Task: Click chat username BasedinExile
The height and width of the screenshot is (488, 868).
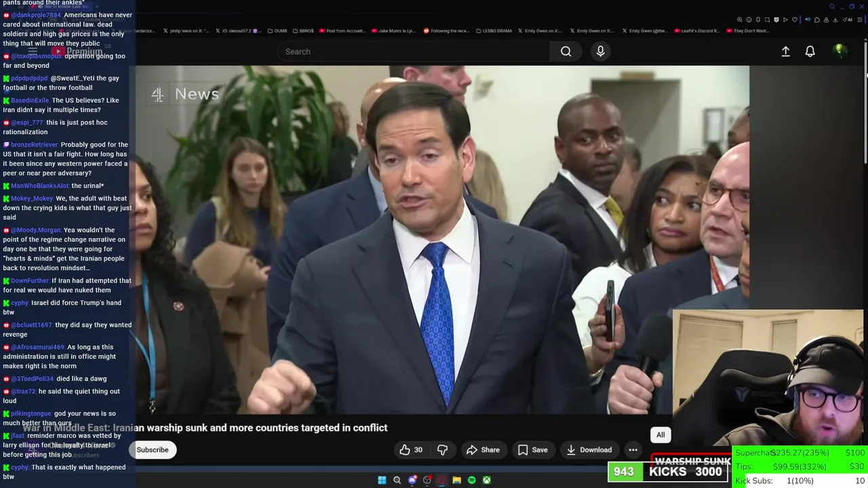Action: coord(30,100)
